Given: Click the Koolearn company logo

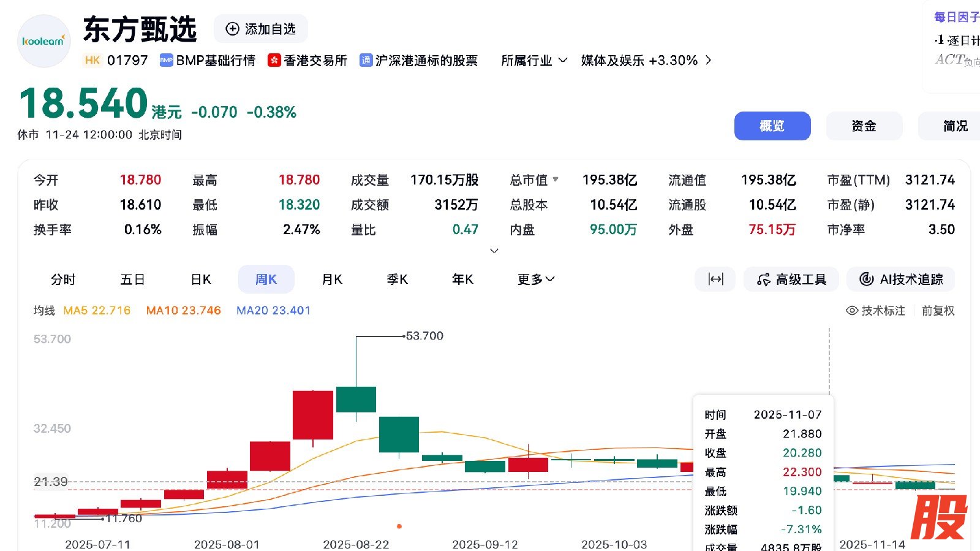Looking at the screenshot, I should click(43, 41).
